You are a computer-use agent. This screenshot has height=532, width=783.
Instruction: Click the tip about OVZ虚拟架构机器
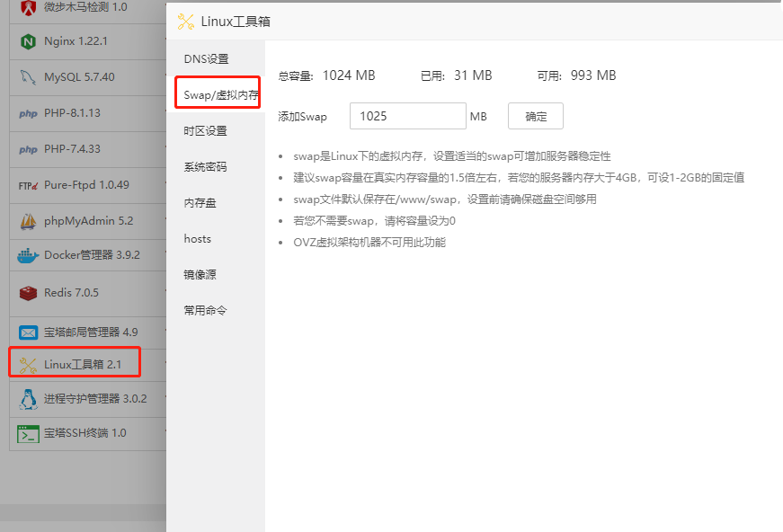click(x=369, y=243)
